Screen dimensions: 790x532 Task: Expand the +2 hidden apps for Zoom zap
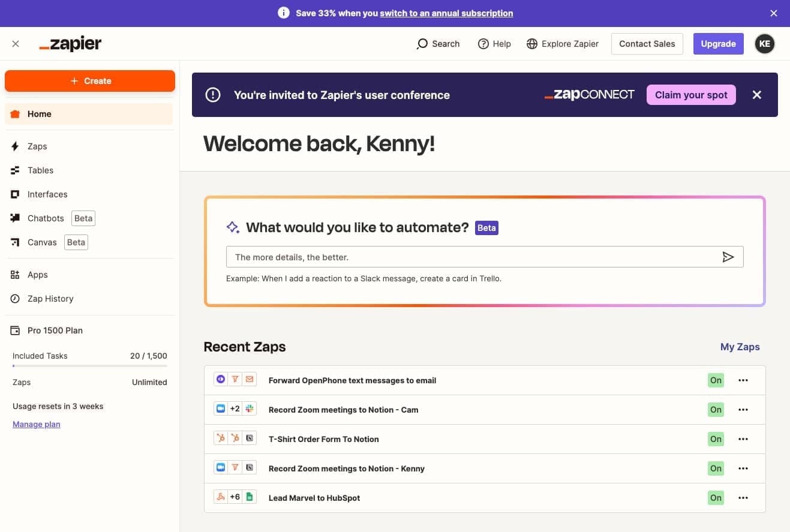point(235,408)
